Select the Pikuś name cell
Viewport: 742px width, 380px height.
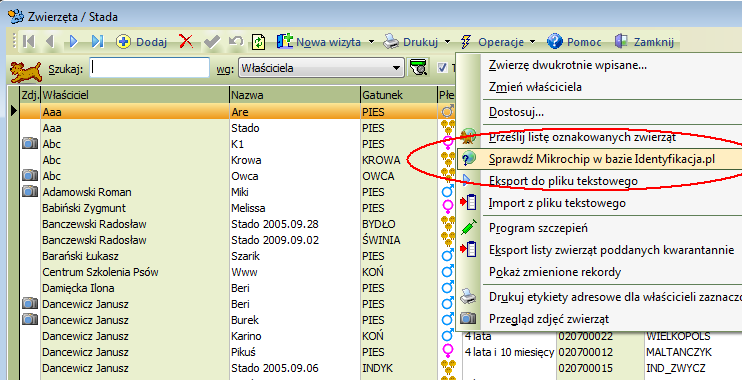tap(294, 352)
